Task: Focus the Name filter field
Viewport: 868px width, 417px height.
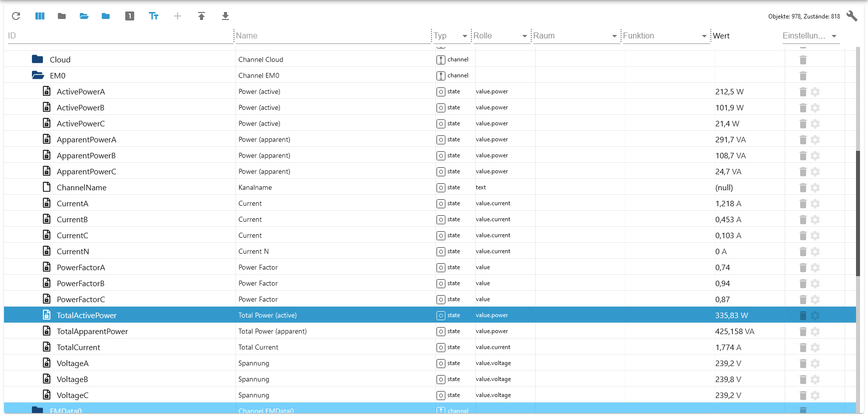Action: coord(332,36)
